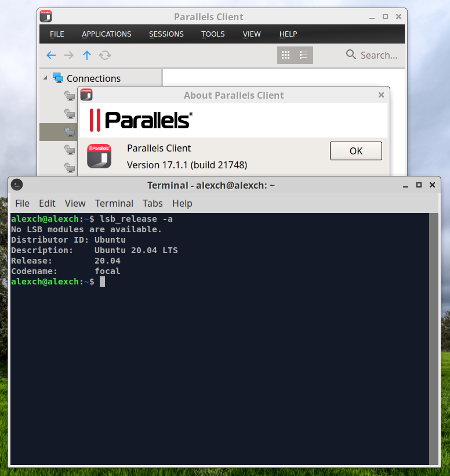Image resolution: width=450 pixels, height=476 pixels.
Task: Click the Codename focal output line
Action: (66, 271)
